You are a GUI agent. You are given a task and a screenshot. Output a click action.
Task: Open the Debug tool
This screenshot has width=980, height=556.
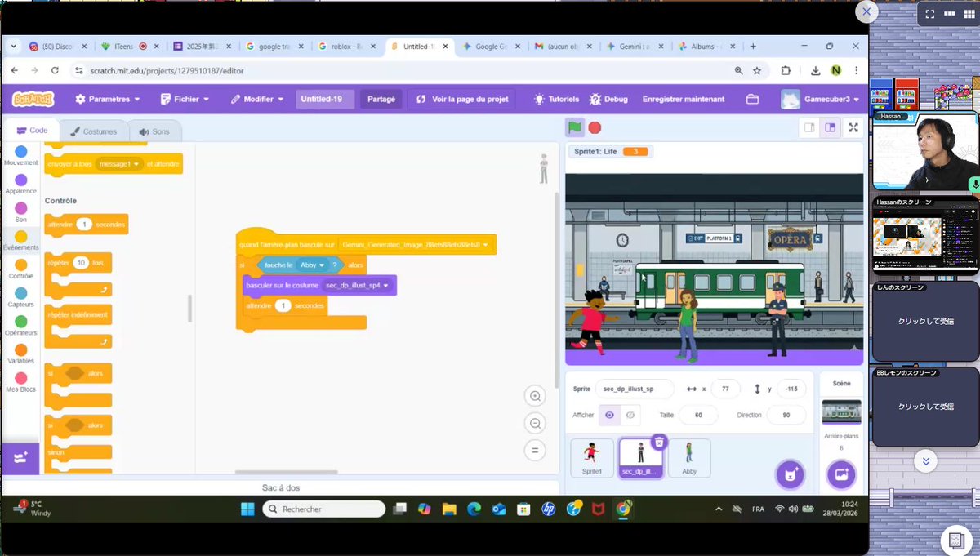(x=608, y=99)
